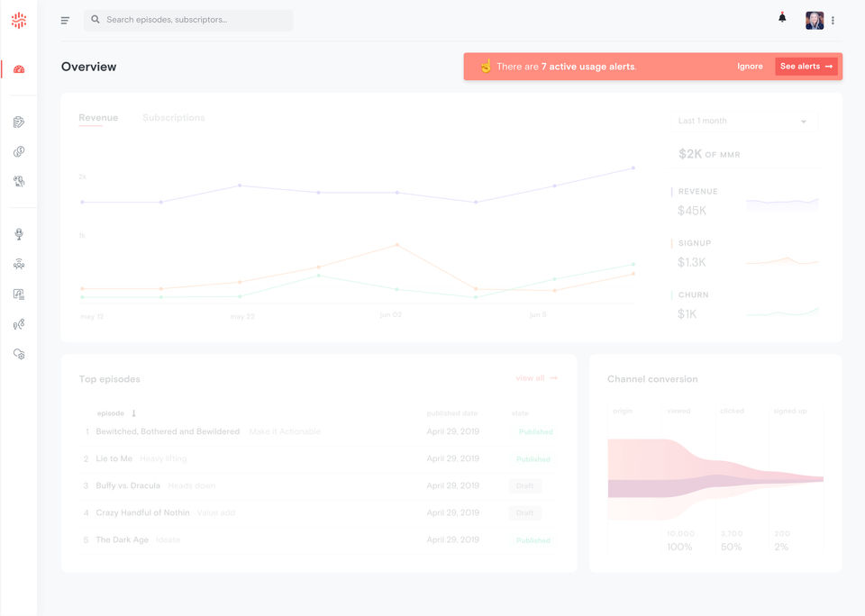Viewport: 865px width, 616px height.
Task: Click the published date column header
Action: tap(451, 413)
